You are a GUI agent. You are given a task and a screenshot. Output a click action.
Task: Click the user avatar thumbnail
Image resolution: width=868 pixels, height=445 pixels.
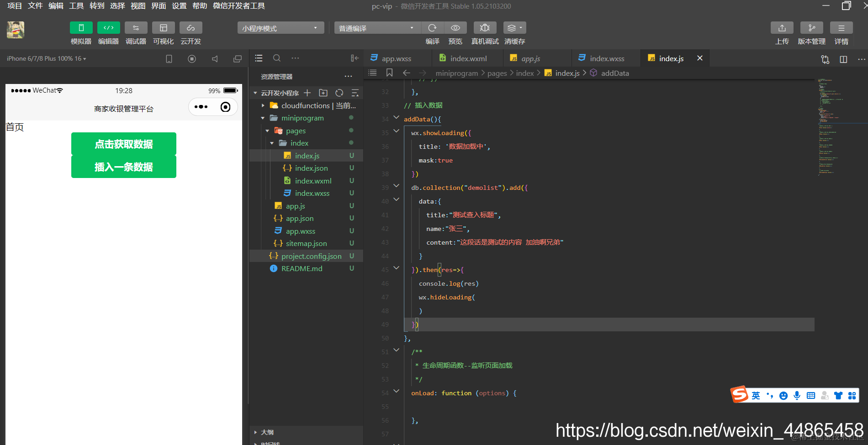click(x=16, y=30)
